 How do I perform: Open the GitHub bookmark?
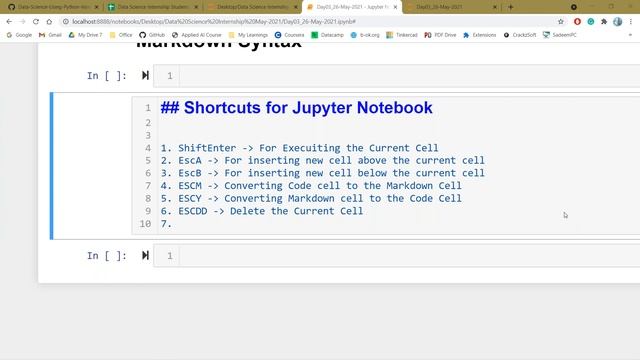(x=152, y=35)
